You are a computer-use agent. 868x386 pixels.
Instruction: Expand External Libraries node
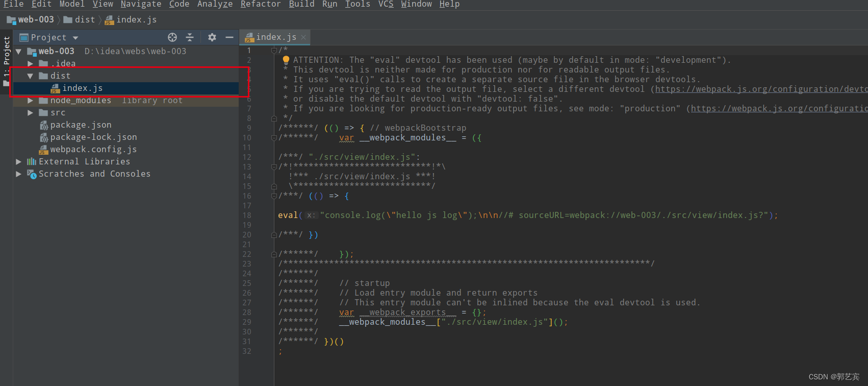coord(18,162)
